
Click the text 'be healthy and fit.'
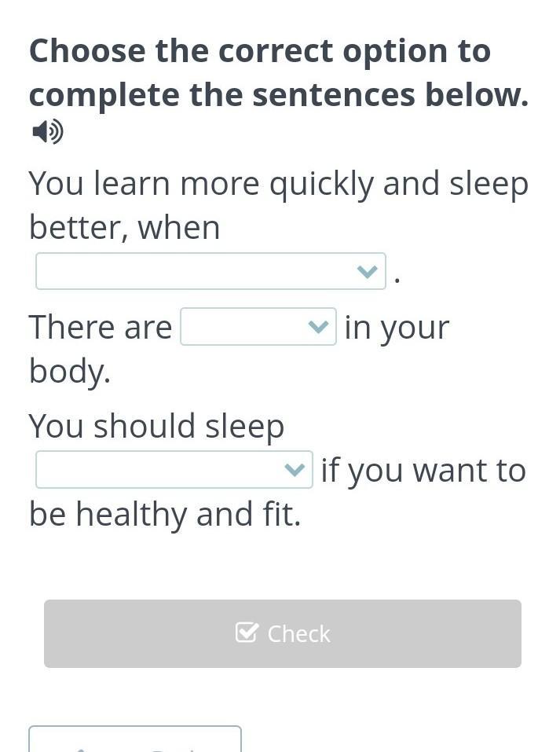click(165, 515)
